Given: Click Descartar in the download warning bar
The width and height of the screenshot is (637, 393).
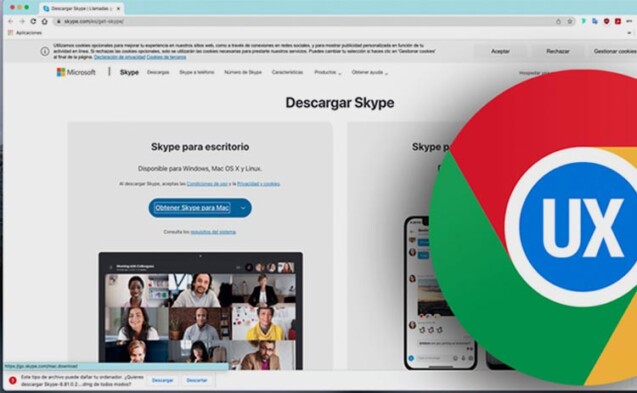Looking at the screenshot, I should click(197, 380).
